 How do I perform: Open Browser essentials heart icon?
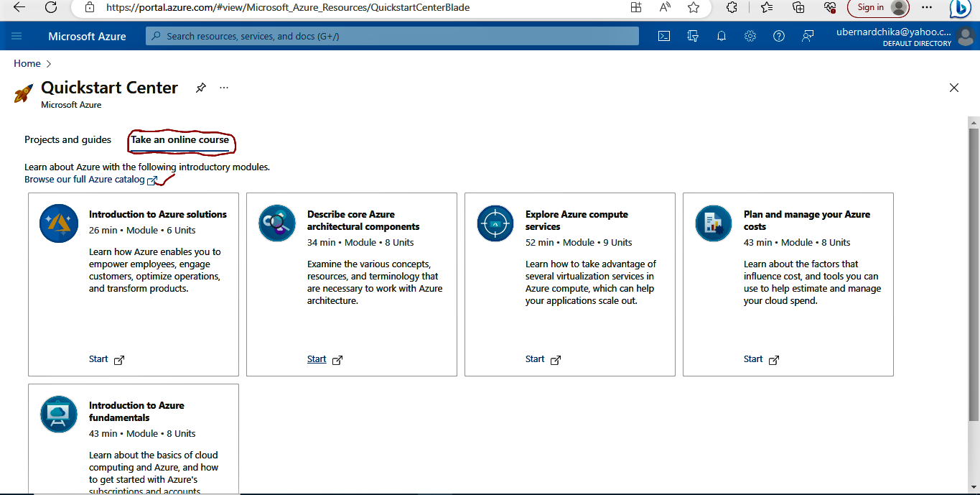[x=830, y=7]
